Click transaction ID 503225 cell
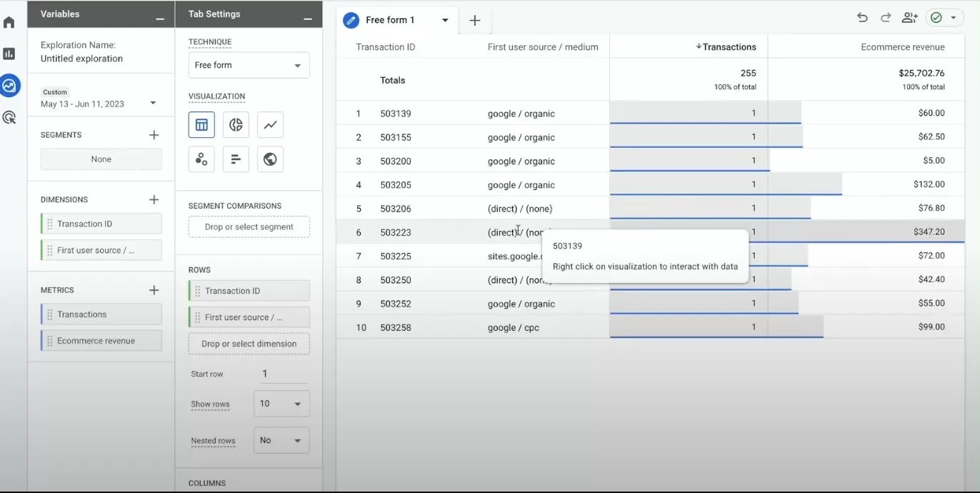Viewport: 980px width, 493px height. tap(396, 256)
